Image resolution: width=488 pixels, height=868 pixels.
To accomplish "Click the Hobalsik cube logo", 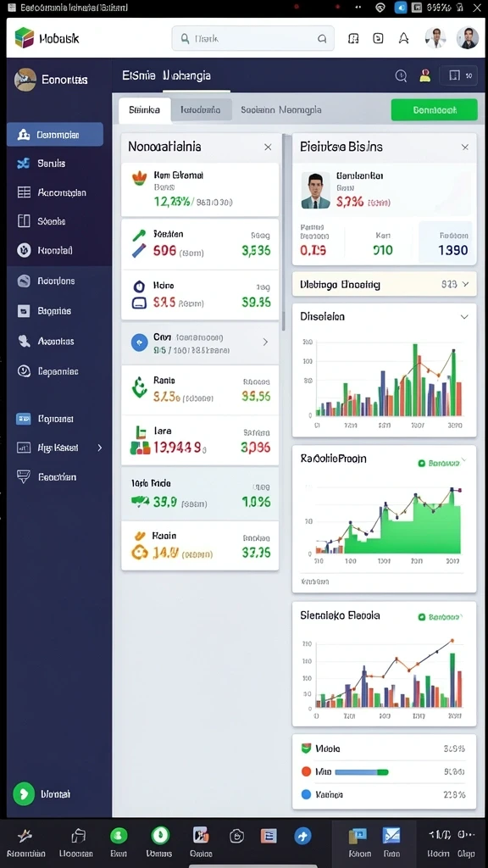I will [x=24, y=37].
